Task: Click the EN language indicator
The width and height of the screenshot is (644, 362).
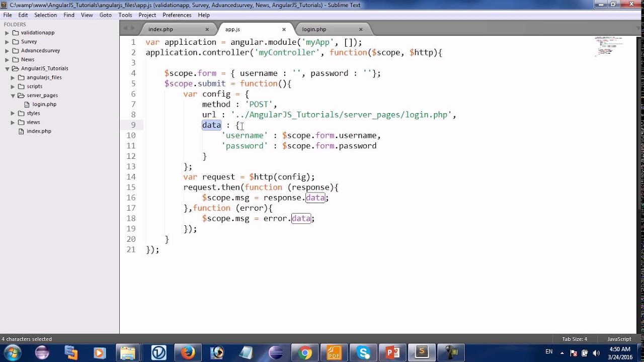Action: pos(549,352)
